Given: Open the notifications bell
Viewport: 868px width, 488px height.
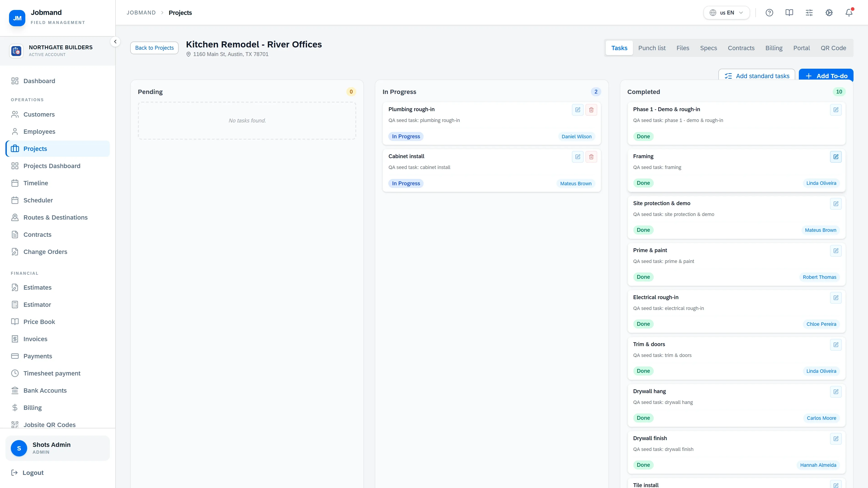Looking at the screenshot, I should [x=849, y=13].
